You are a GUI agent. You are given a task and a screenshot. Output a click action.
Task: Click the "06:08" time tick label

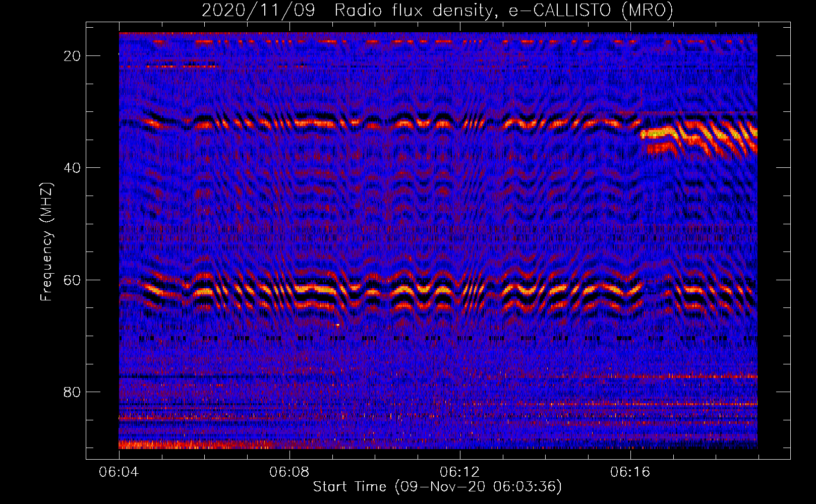pos(289,472)
